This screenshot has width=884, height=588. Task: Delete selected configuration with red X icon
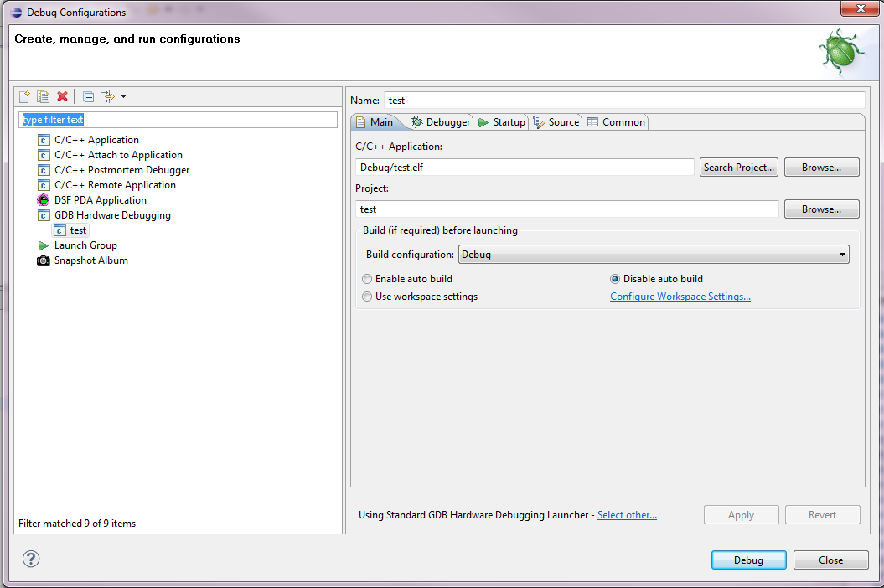click(x=62, y=97)
